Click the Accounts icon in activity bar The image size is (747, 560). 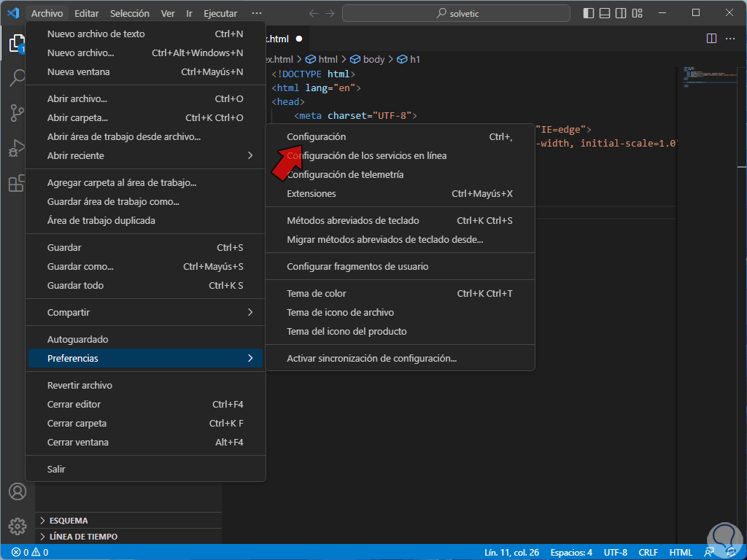click(17, 491)
